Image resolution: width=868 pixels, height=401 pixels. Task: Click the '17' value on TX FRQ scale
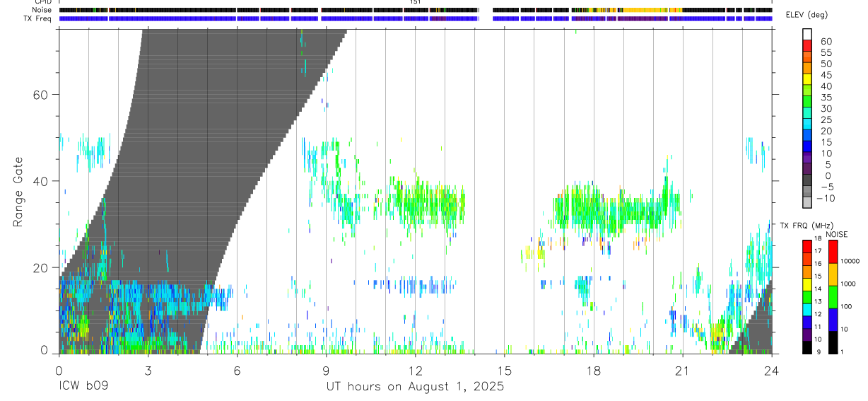(x=818, y=251)
